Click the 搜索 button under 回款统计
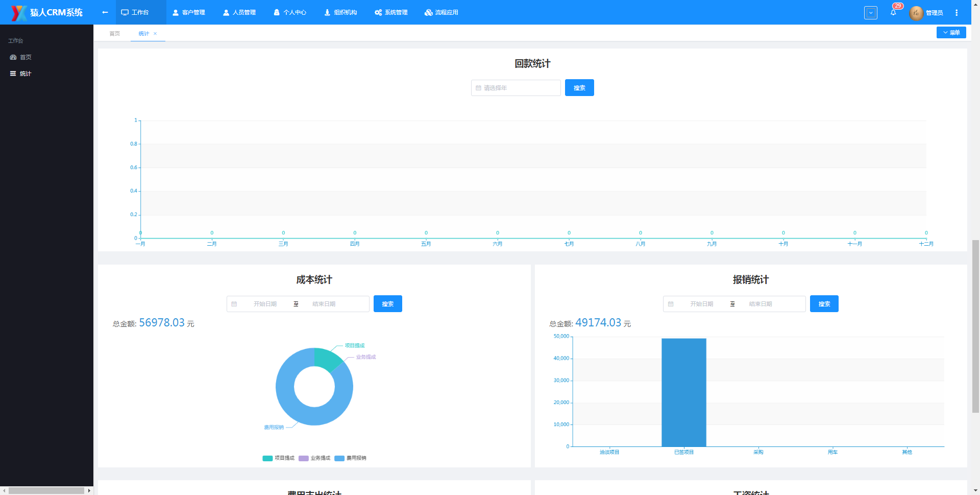980x495 pixels. 579,88
